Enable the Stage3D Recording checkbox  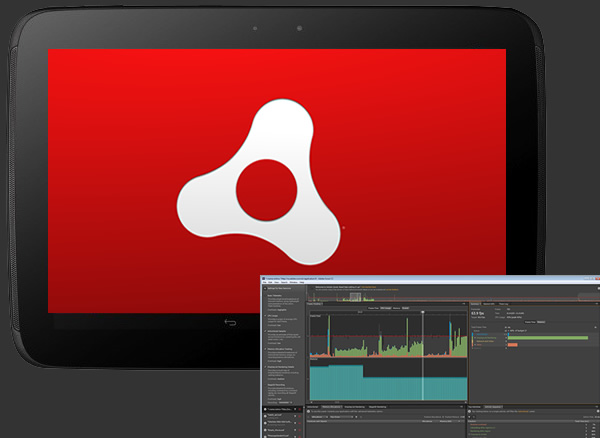[265, 385]
